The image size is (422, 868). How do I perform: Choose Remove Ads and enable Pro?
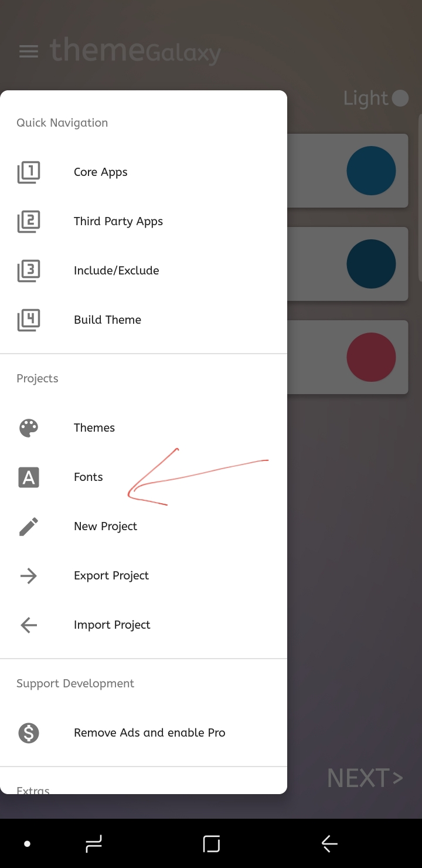tap(144, 733)
